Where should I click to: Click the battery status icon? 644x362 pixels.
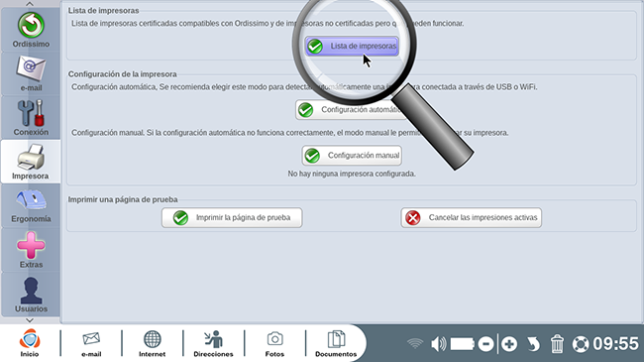pos(463,344)
